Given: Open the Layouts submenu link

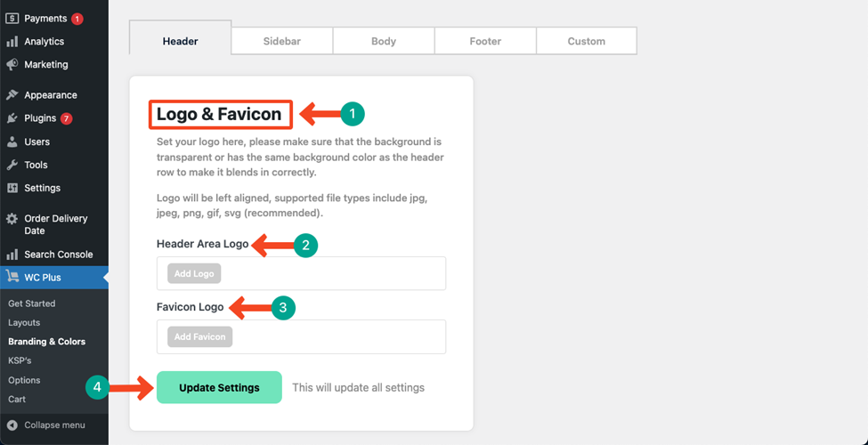Looking at the screenshot, I should pos(24,323).
